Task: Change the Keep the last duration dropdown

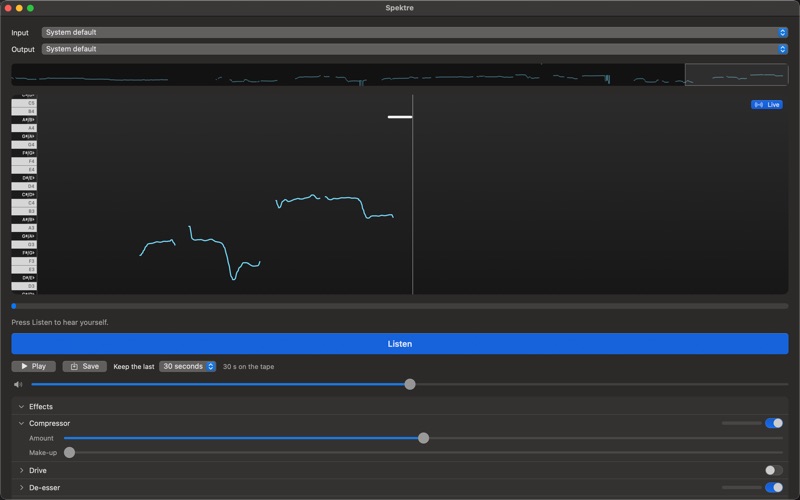Action: point(187,366)
